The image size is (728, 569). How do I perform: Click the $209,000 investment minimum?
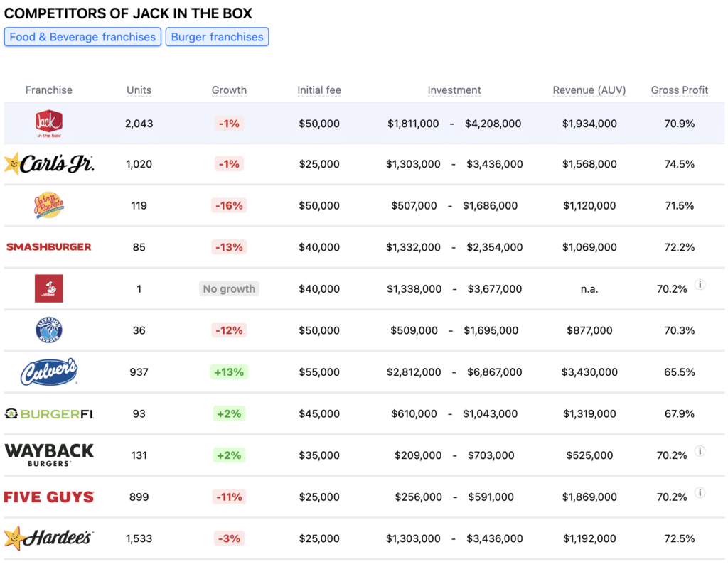click(x=418, y=455)
